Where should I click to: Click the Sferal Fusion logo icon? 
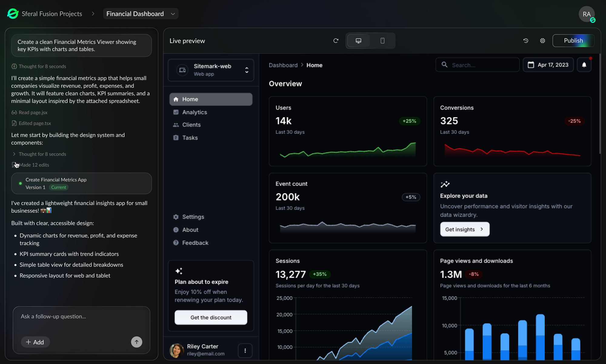pos(13,14)
